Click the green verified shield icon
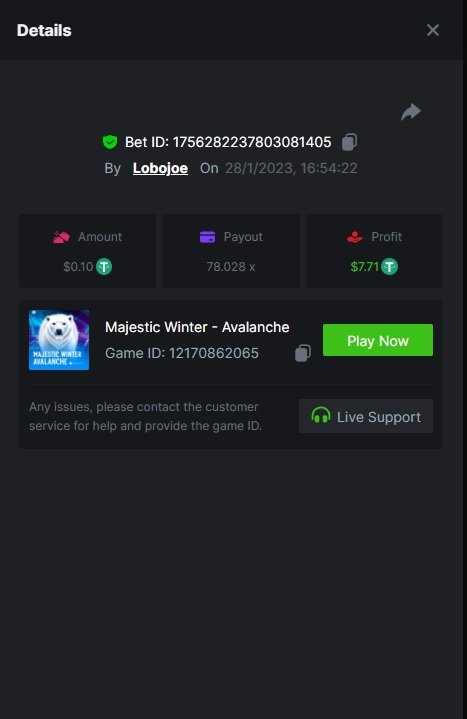The image size is (467, 719). tap(110, 142)
